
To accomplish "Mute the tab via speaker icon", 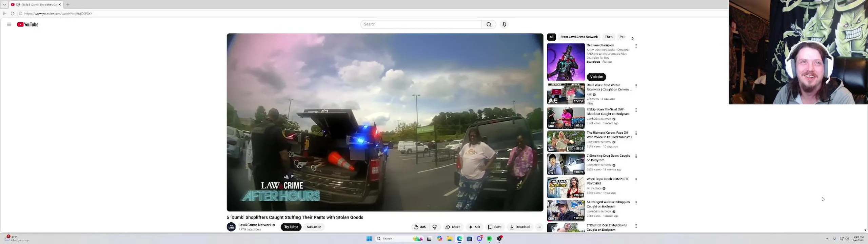I will point(18,5).
